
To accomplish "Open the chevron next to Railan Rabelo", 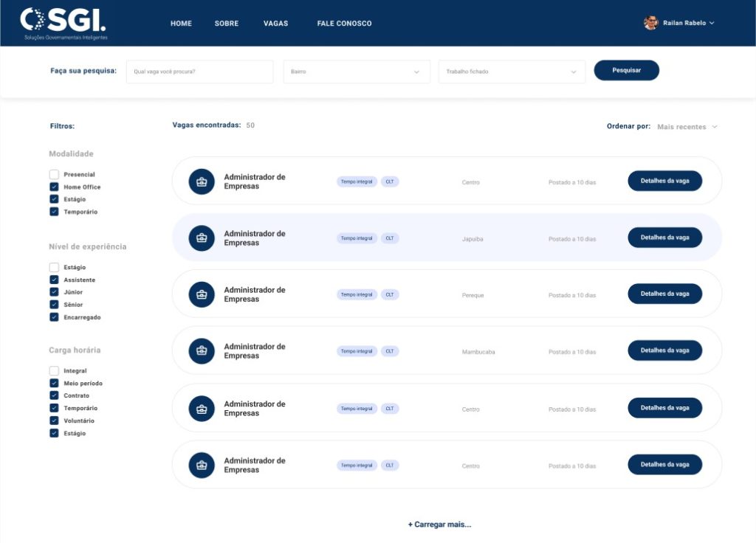I will coord(712,24).
